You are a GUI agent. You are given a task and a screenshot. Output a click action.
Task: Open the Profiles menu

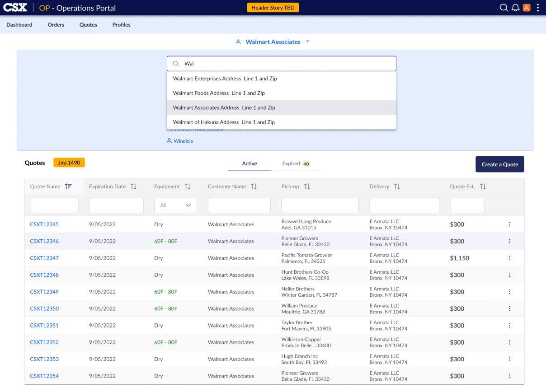click(x=122, y=25)
